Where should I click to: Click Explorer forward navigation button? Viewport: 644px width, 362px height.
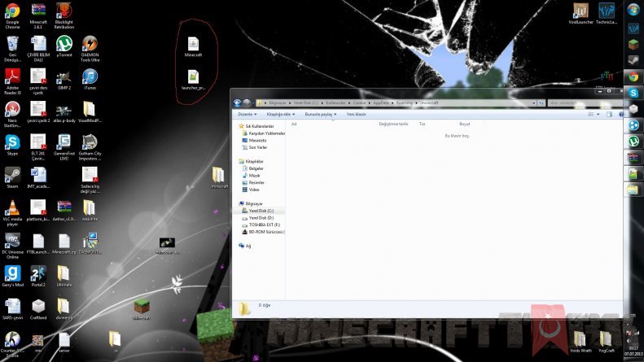pos(247,102)
